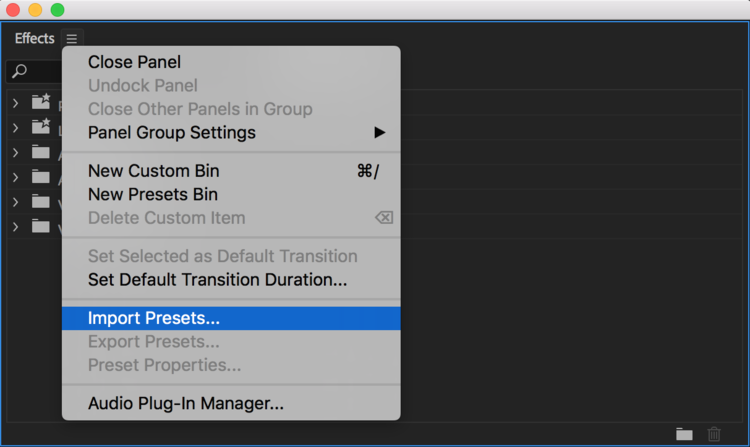The image size is (750, 447).
Task: Click the trash Delete Custom Items icon
Action: (714, 433)
